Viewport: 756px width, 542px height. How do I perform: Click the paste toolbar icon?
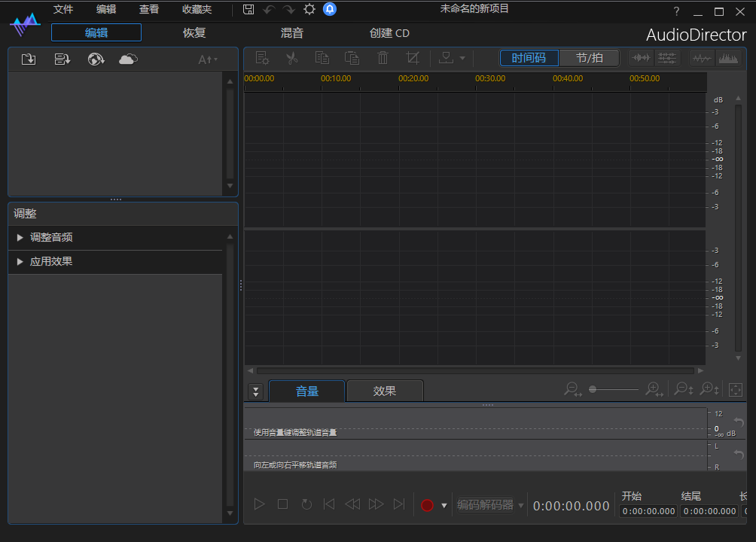pyautogui.click(x=352, y=59)
